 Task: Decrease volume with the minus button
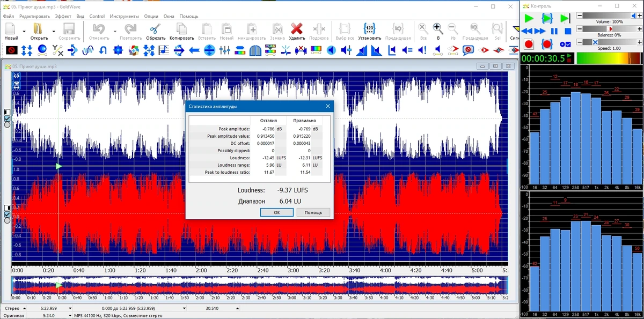coord(580,16)
